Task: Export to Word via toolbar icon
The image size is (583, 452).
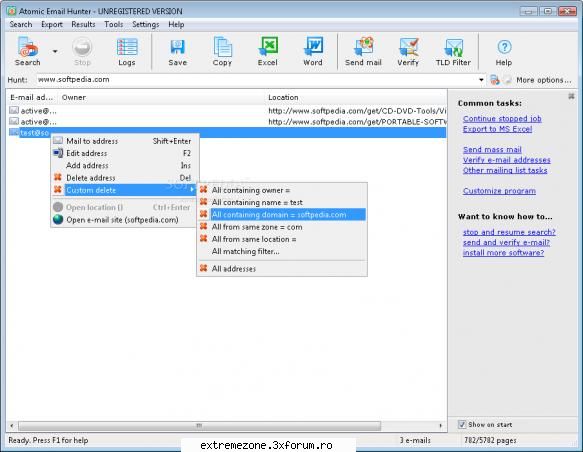Action: (x=313, y=52)
